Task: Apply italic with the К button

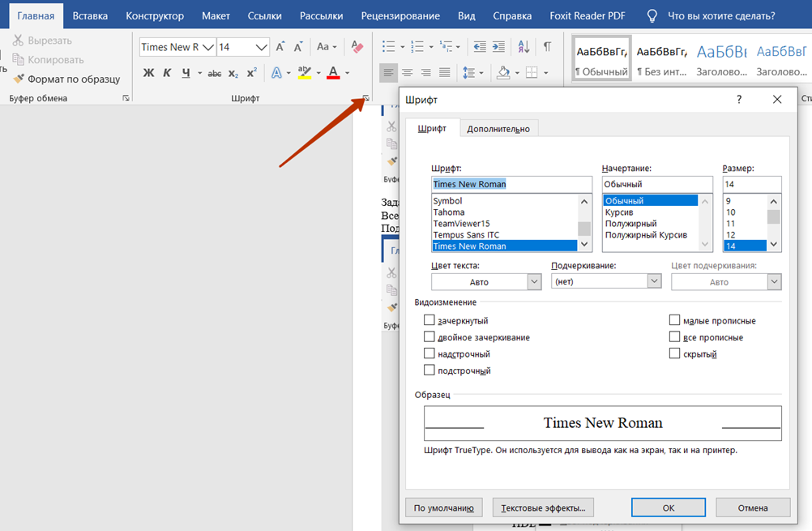Action: [x=167, y=73]
